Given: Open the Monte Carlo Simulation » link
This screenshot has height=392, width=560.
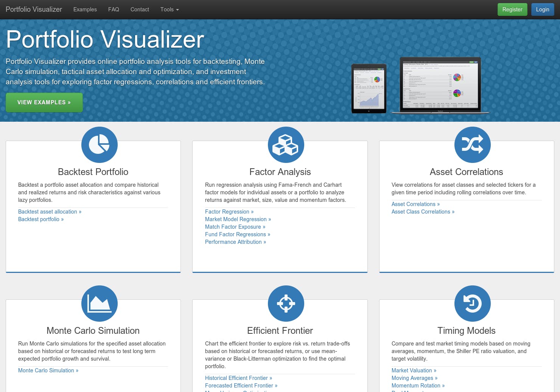Looking at the screenshot, I should click(48, 370).
